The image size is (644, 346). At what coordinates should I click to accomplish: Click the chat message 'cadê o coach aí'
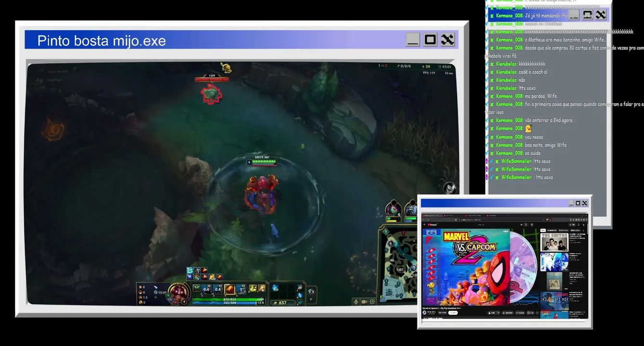coord(533,72)
